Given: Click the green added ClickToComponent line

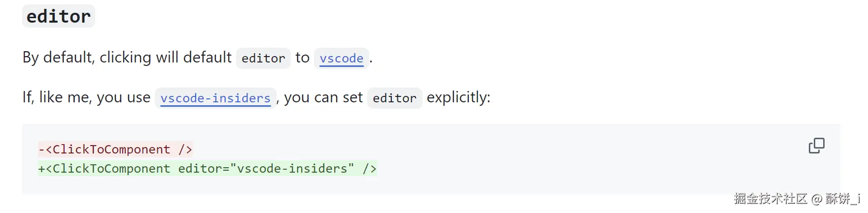Looking at the screenshot, I should pyautogui.click(x=207, y=169).
